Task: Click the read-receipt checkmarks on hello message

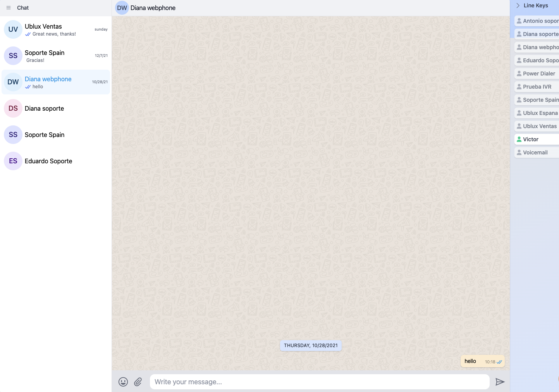Action: (499, 362)
